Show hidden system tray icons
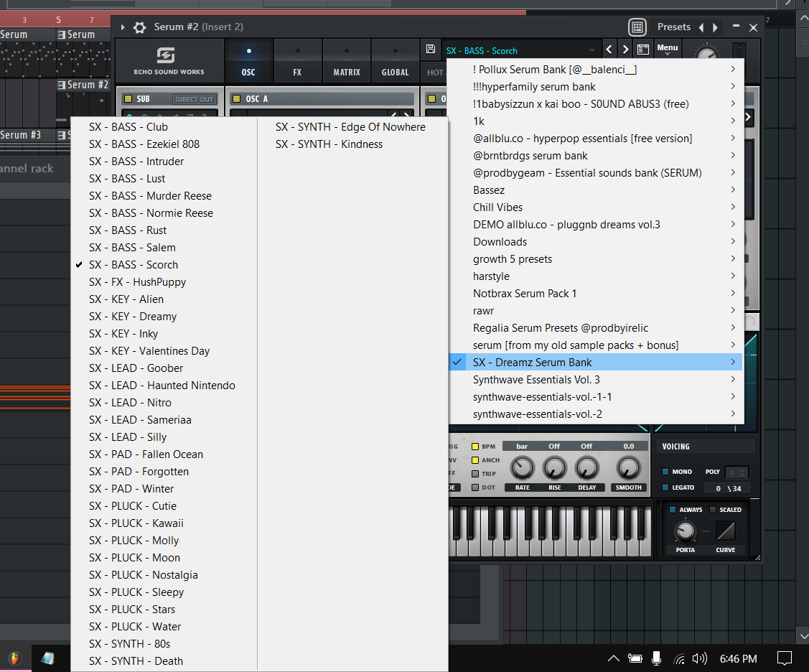This screenshot has width=809, height=672. (x=613, y=658)
